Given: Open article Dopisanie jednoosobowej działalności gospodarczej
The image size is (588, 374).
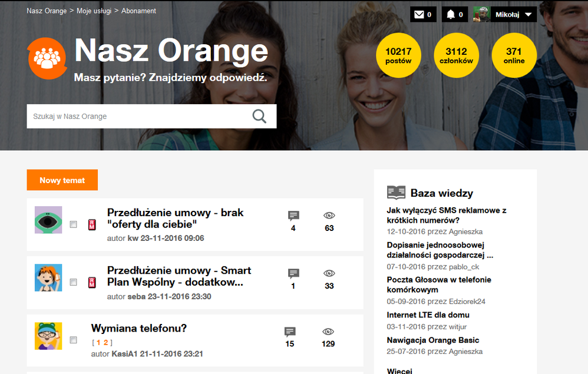Looking at the screenshot, I should click(440, 250).
